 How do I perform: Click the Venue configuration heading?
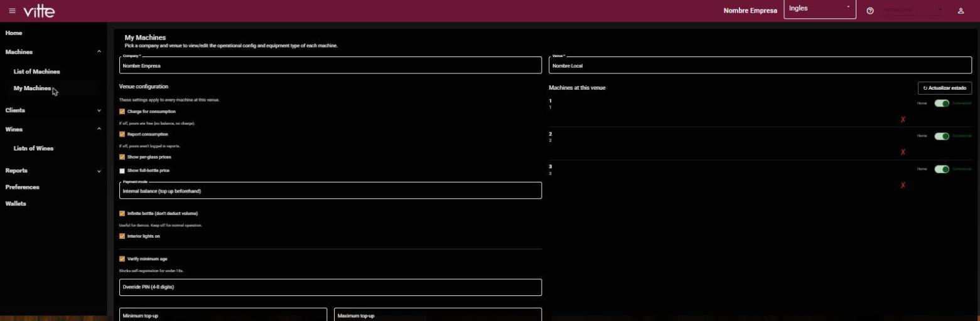pos(144,87)
